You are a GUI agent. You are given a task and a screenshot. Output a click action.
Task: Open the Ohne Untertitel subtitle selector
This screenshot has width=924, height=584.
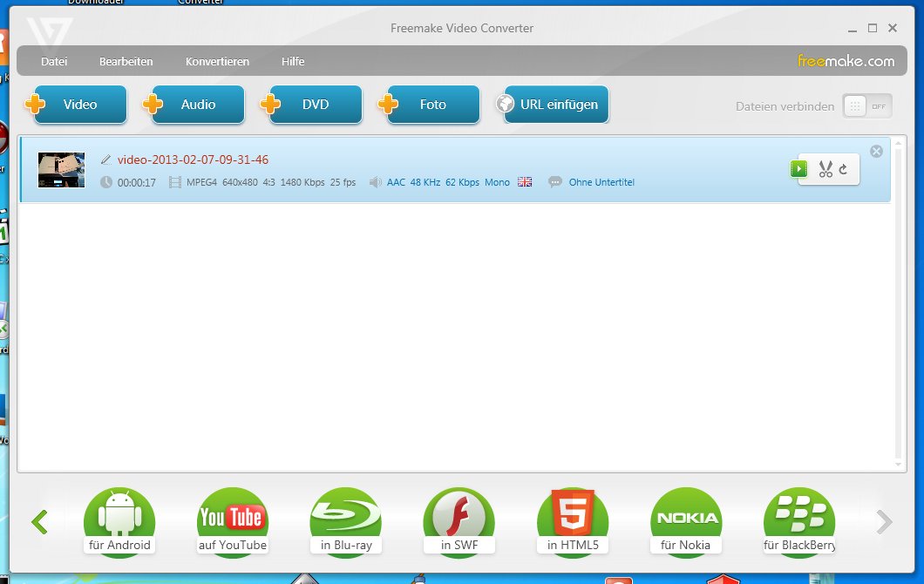[601, 182]
